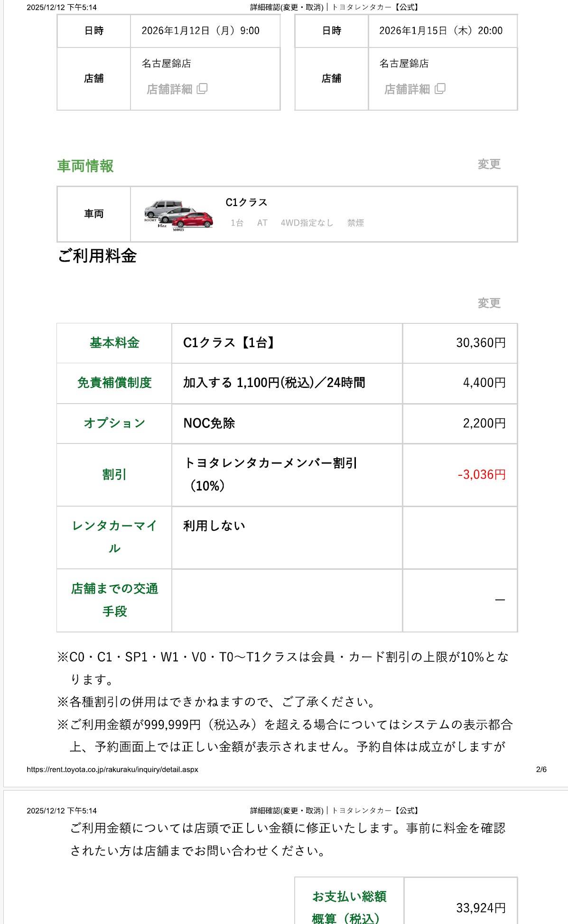Open departure store 店舗詳細 link

[x=169, y=89]
